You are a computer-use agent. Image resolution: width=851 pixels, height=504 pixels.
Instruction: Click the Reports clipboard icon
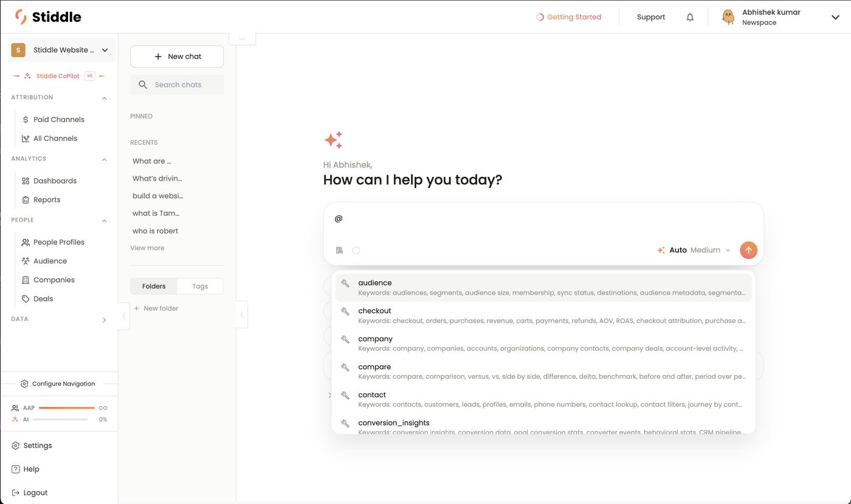[x=26, y=200]
